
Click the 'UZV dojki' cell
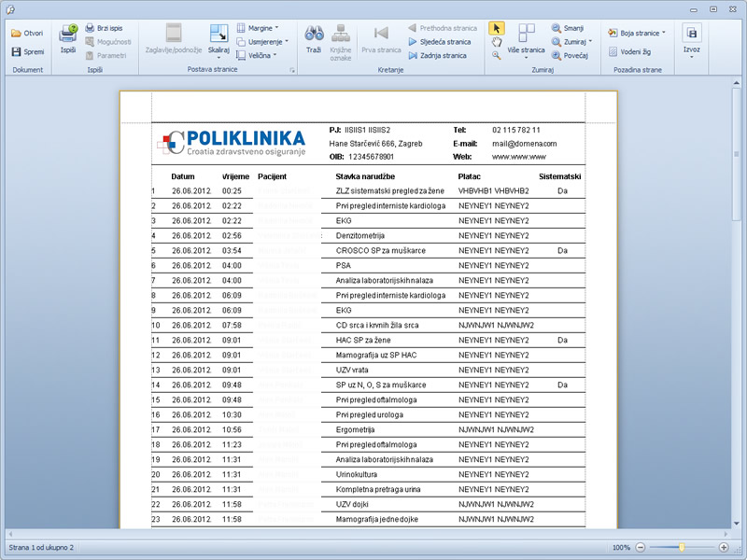tap(352, 504)
